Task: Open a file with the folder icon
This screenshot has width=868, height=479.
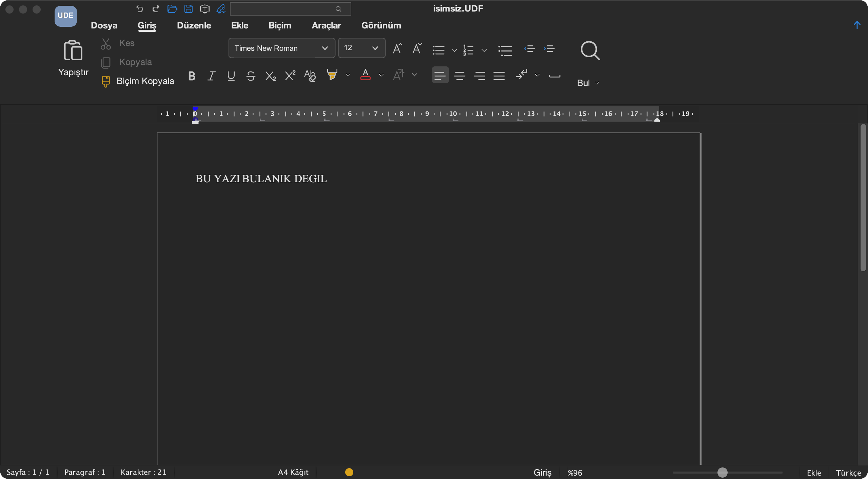Action: click(x=172, y=9)
